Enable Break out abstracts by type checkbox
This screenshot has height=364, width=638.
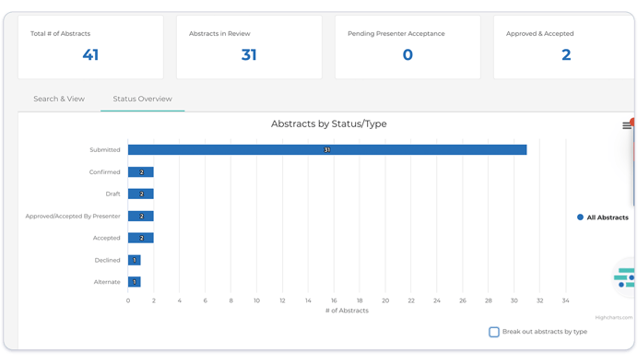pyautogui.click(x=494, y=332)
